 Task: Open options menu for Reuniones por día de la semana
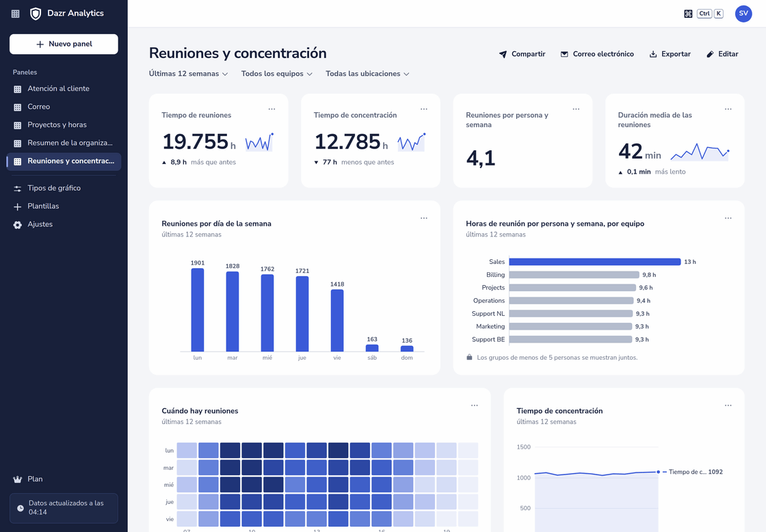(424, 218)
